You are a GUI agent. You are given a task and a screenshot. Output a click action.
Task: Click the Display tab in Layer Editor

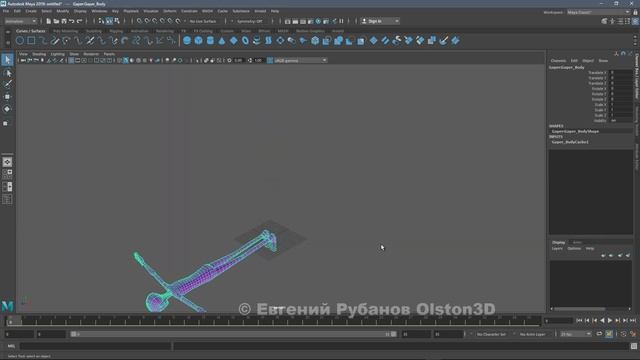coord(558,242)
